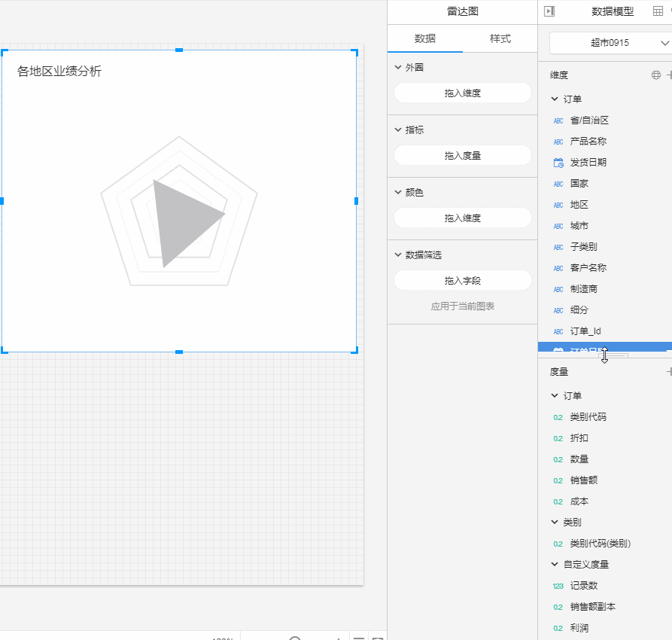Image resolution: width=672 pixels, height=640 pixels.
Task: Click the calendar icon for 发货日期
Action: click(x=558, y=163)
